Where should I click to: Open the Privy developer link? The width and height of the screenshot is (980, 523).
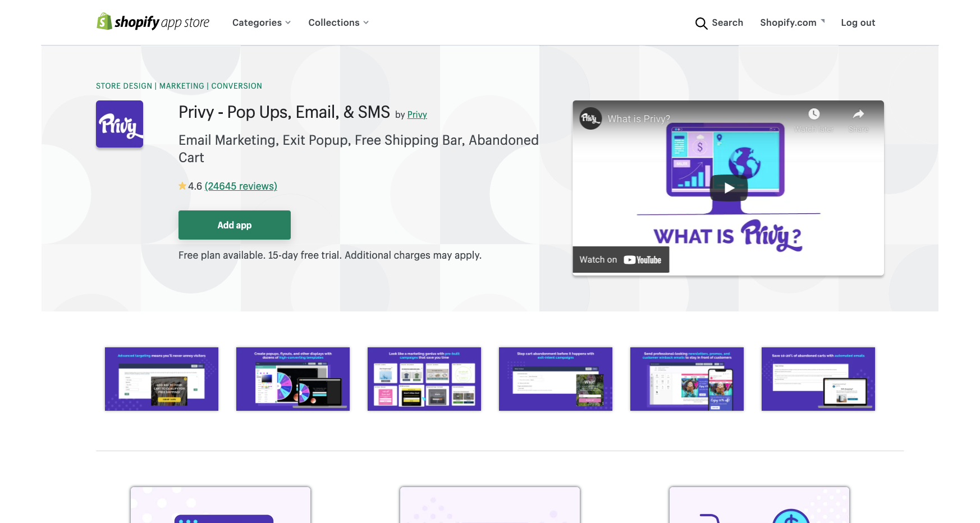click(x=417, y=114)
